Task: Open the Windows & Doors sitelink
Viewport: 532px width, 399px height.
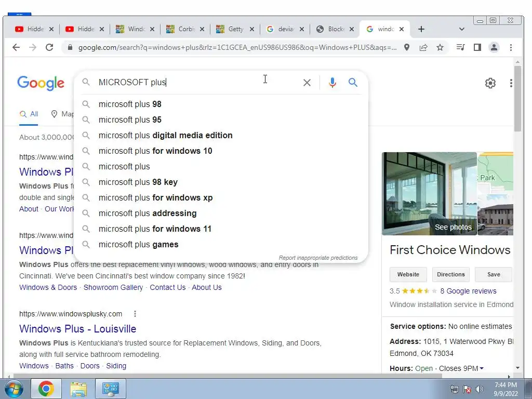Action: point(48,287)
